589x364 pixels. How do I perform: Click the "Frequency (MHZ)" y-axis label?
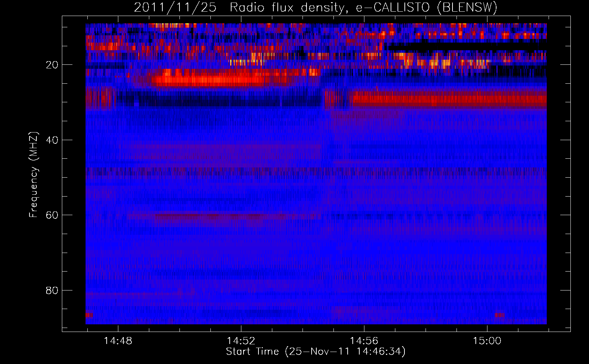coord(33,175)
